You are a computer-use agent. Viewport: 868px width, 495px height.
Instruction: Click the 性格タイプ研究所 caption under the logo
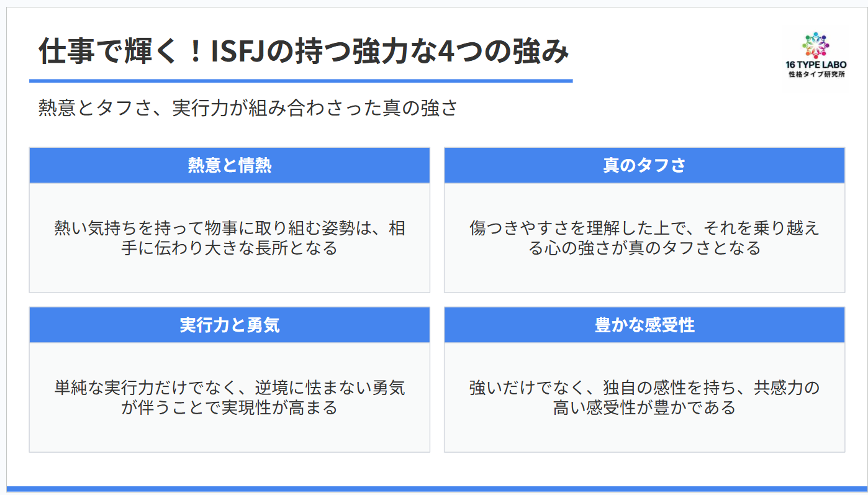pos(816,75)
